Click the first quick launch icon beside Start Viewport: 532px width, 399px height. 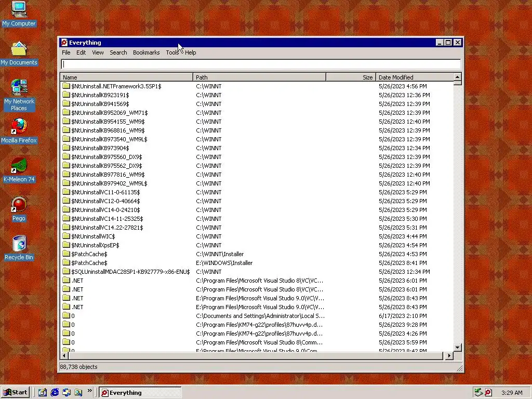point(43,393)
